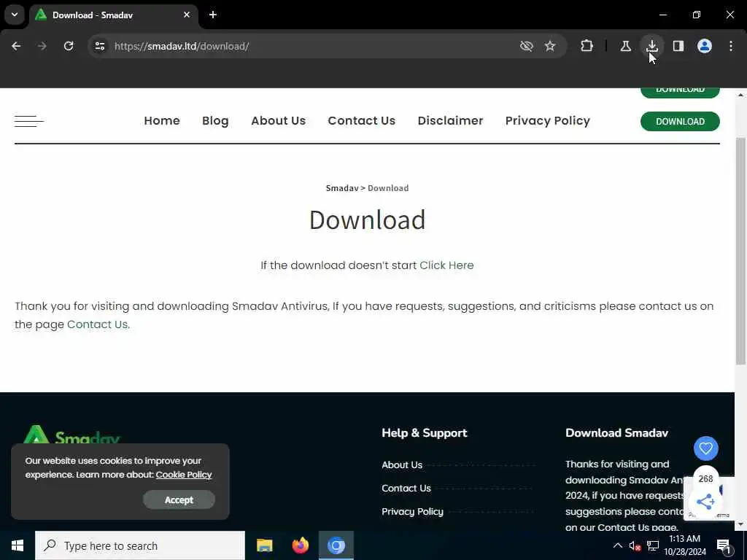Open the Contact Us link in paragraph
747x560 pixels.
pyautogui.click(x=97, y=324)
